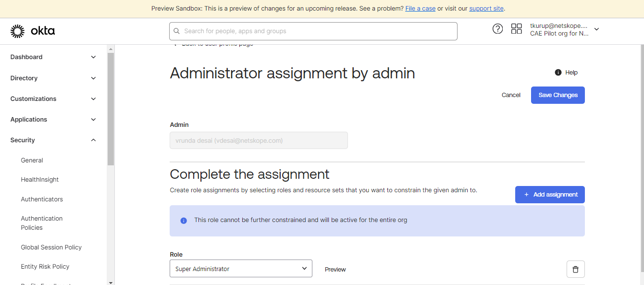644x285 pixels.
Task: Focus the people, apps and groups search field
Action: [313, 31]
